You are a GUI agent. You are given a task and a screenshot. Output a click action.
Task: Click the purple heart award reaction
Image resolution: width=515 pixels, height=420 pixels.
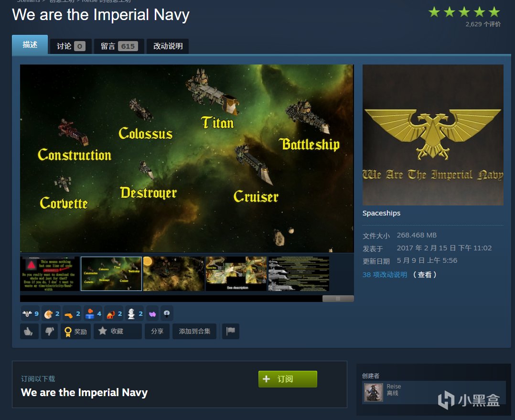point(152,314)
